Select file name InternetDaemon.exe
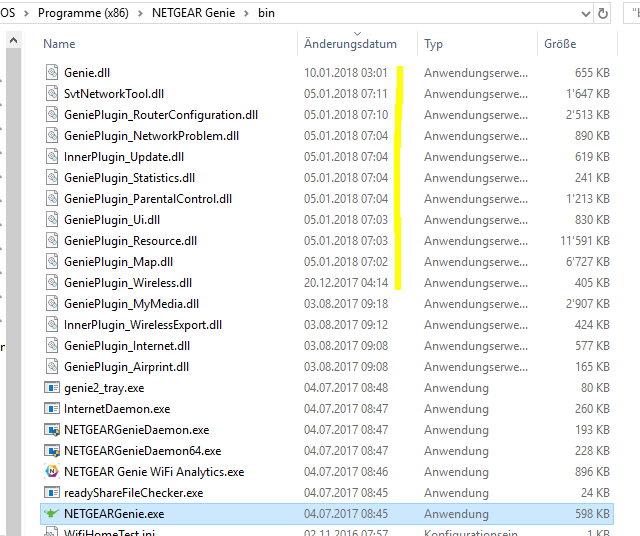The height and width of the screenshot is (536, 640). pyautogui.click(x=117, y=409)
